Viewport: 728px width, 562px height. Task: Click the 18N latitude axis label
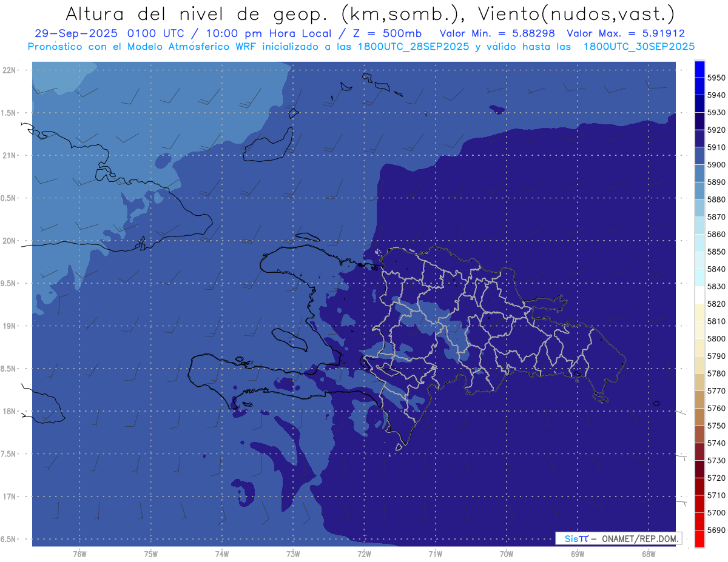pos(10,411)
